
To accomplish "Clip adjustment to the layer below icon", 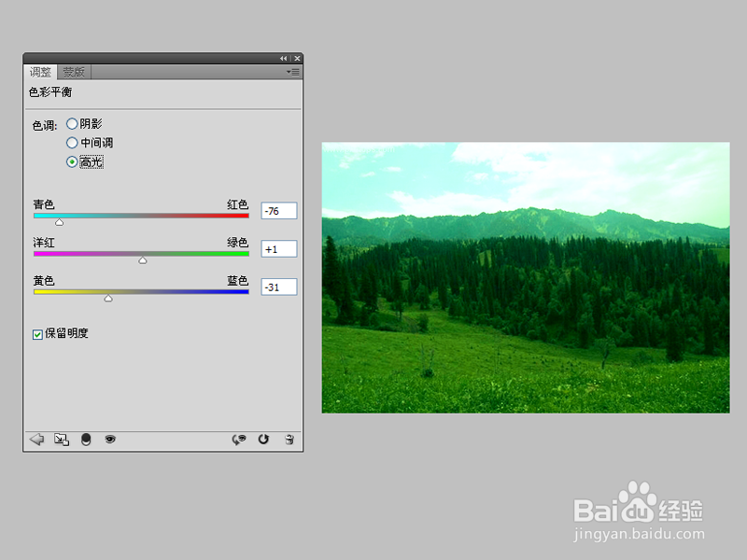I will tap(86, 439).
